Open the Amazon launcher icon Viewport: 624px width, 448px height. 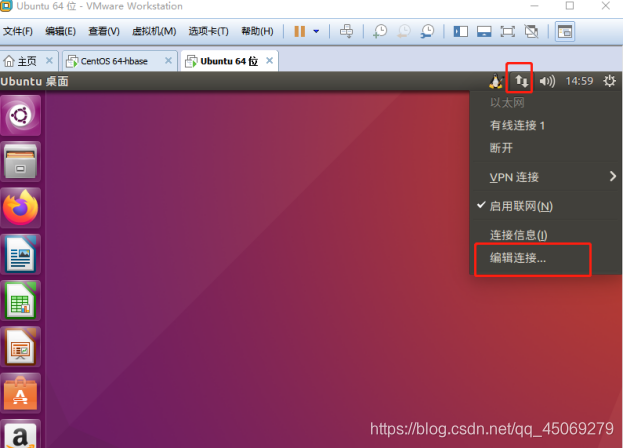(x=20, y=434)
